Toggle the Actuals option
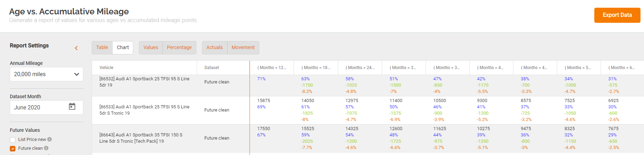Viewport: 644px width, 155px height. 215,47
